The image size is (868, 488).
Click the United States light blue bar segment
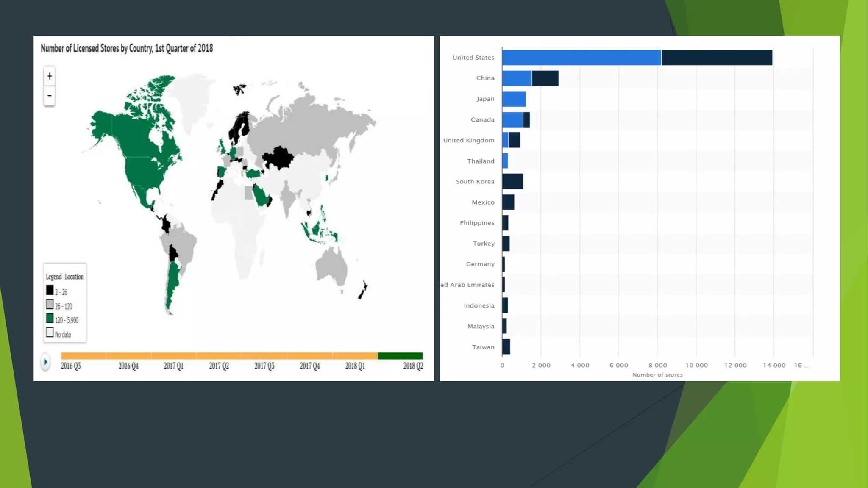[581, 58]
